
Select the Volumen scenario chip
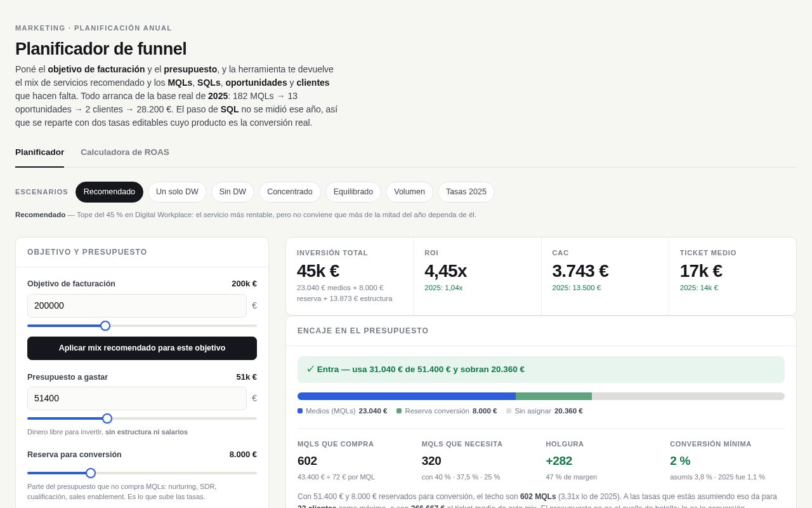409,192
